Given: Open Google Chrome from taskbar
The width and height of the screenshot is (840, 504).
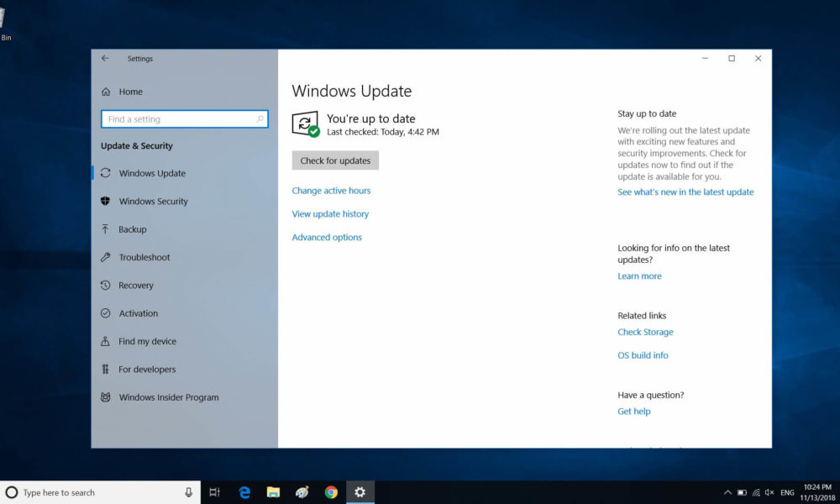Looking at the screenshot, I should [x=331, y=492].
